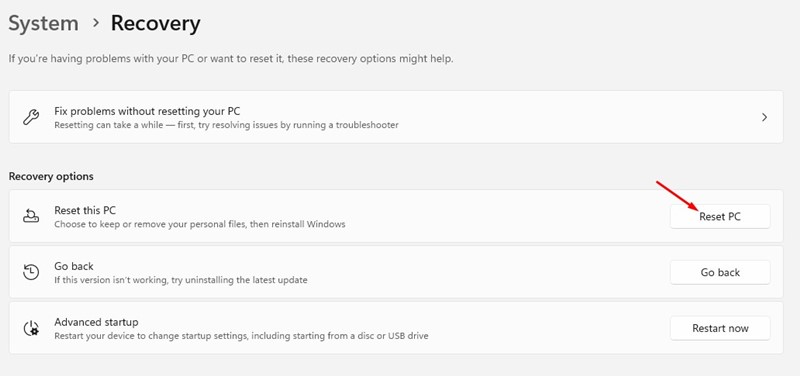The width and height of the screenshot is (800, 376).
Task: Click the Reset this PC icon
Action: click(x=31, y=216)
